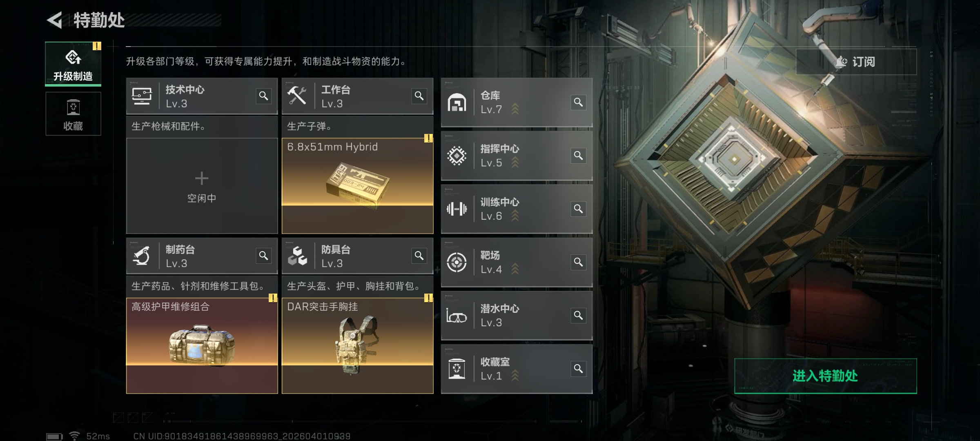This screenshot has width=980, height=441.
Task: Add production in idle 空闲中 slot
Action: point(202,186)
